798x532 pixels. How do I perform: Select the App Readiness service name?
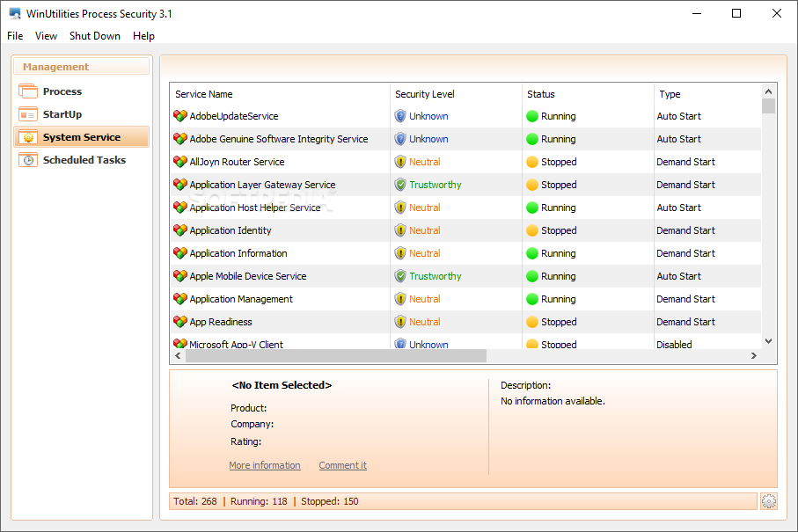coord(220,322)
